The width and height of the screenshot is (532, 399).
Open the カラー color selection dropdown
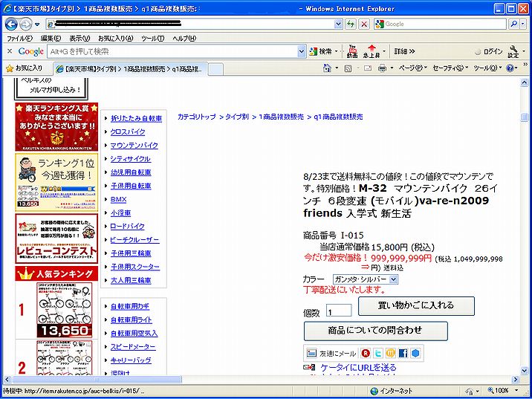[x=393, y=279]
